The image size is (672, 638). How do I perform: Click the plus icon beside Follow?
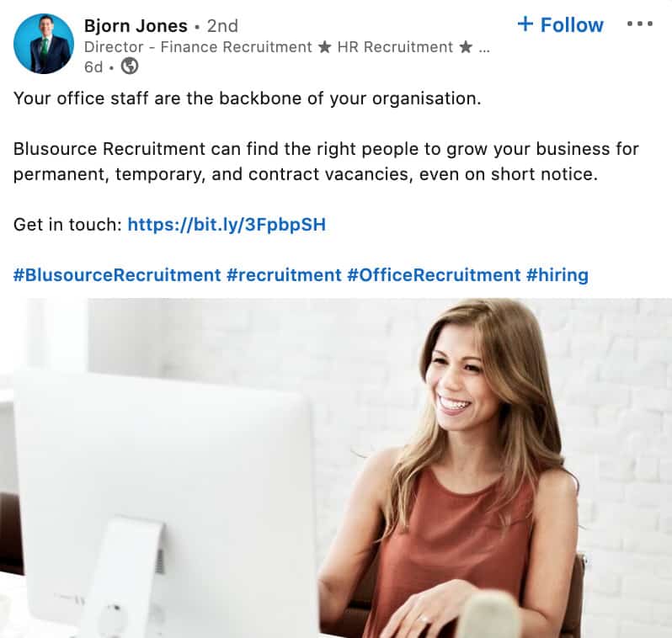click(525, 24)
